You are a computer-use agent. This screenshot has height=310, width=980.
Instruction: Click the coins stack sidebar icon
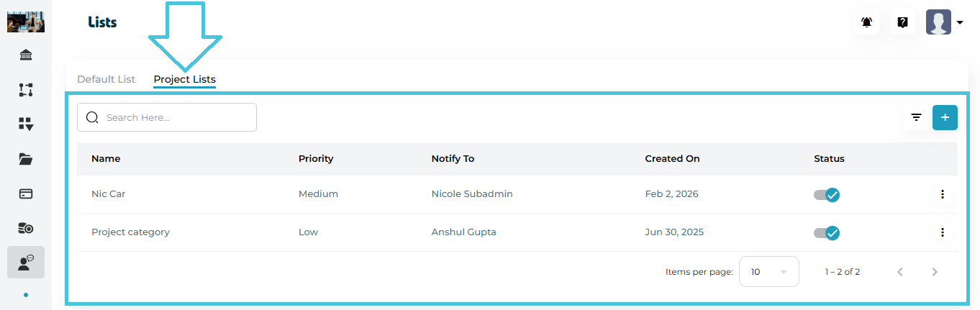click(x=26, y=228)
